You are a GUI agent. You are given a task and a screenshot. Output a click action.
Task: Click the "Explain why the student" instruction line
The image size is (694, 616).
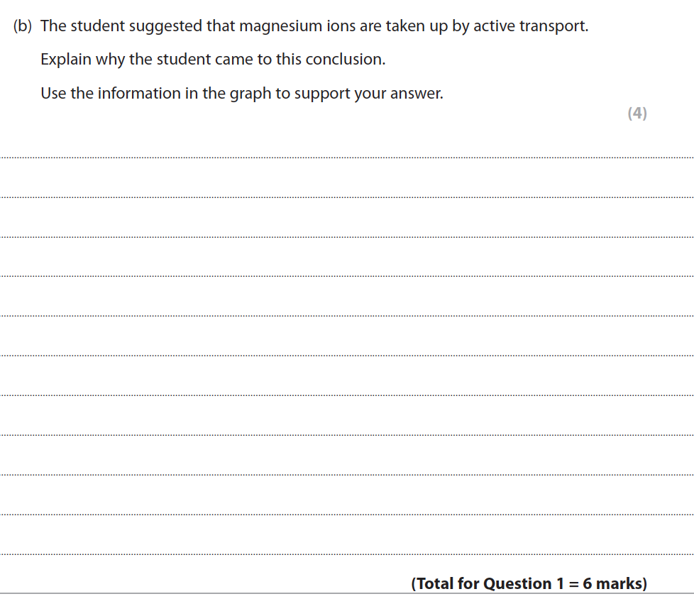pyautogui.click(x=213, y=60)
